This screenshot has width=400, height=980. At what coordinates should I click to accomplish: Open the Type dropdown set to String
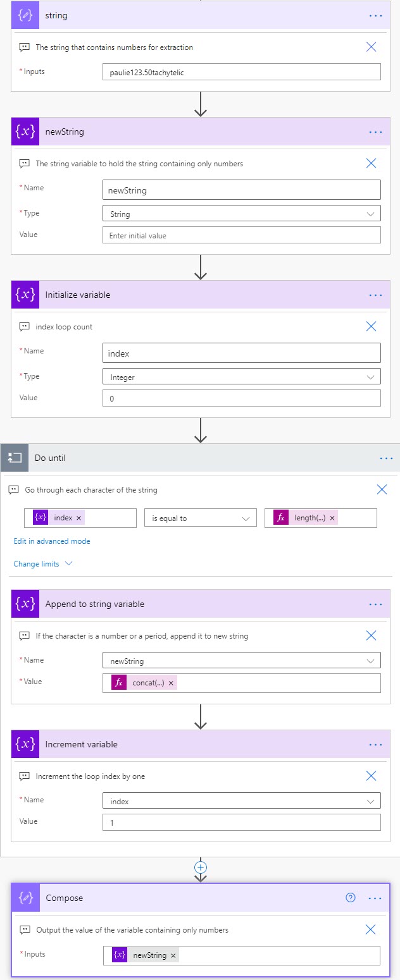coord(241,214)
